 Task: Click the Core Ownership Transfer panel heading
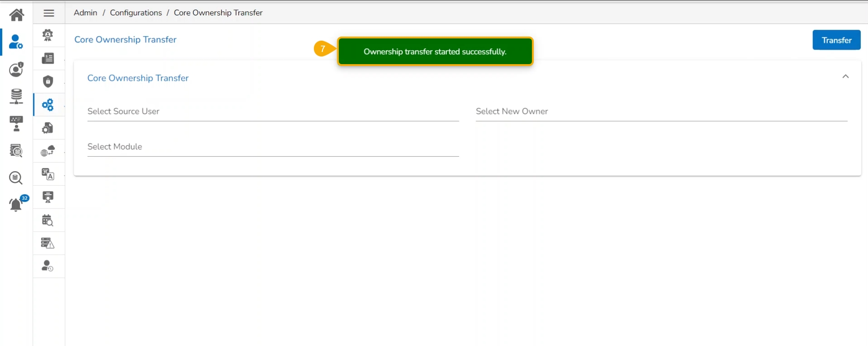(138, 78)
